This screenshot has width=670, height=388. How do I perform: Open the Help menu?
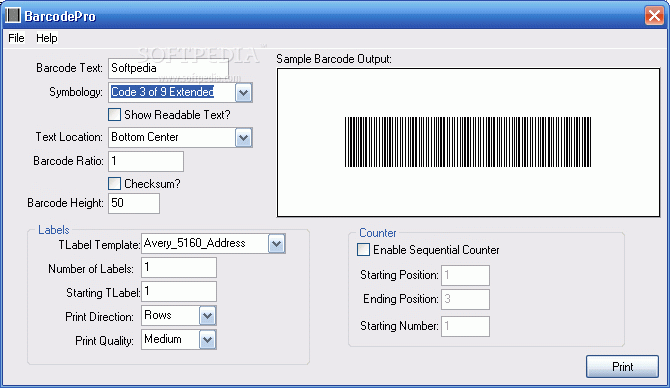(47, 38)
